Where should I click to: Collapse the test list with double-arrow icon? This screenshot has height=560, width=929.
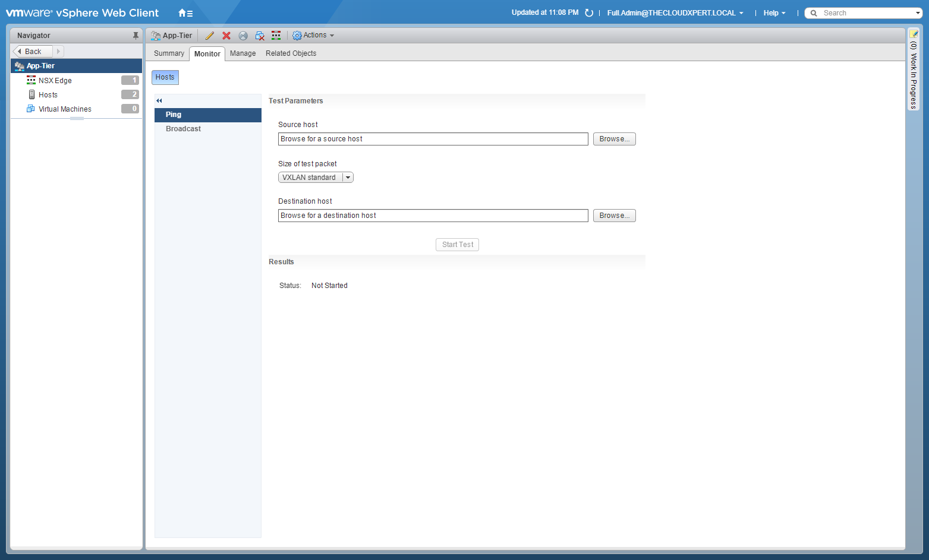(159, 101)
